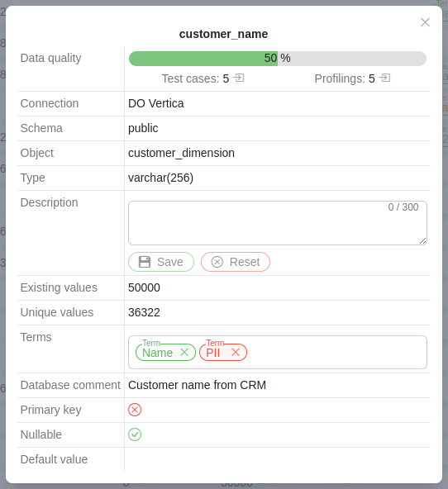Screen dimensions: 448x489
Task: Save the description
Action: pyautogui.click(x=161, y=262)
